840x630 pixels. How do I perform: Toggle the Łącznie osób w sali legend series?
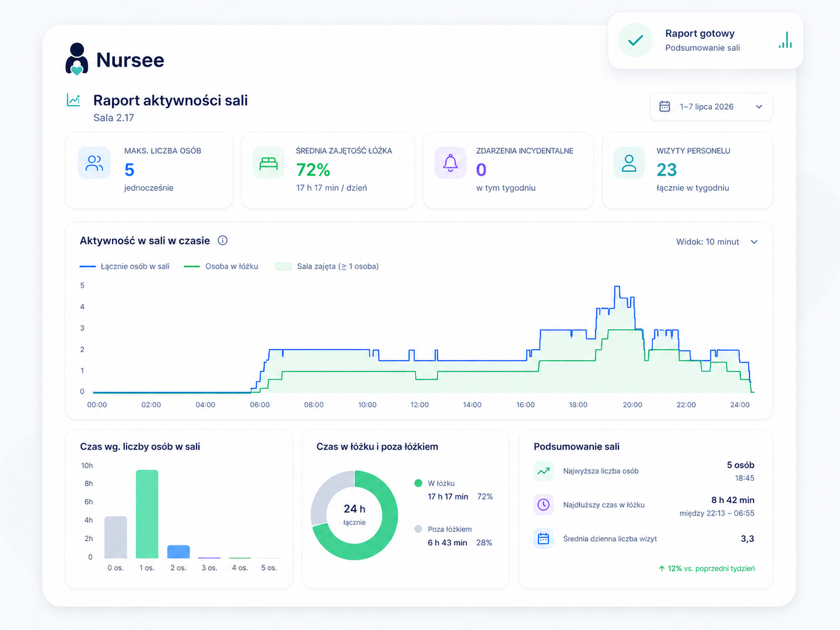tap(125, 266)
